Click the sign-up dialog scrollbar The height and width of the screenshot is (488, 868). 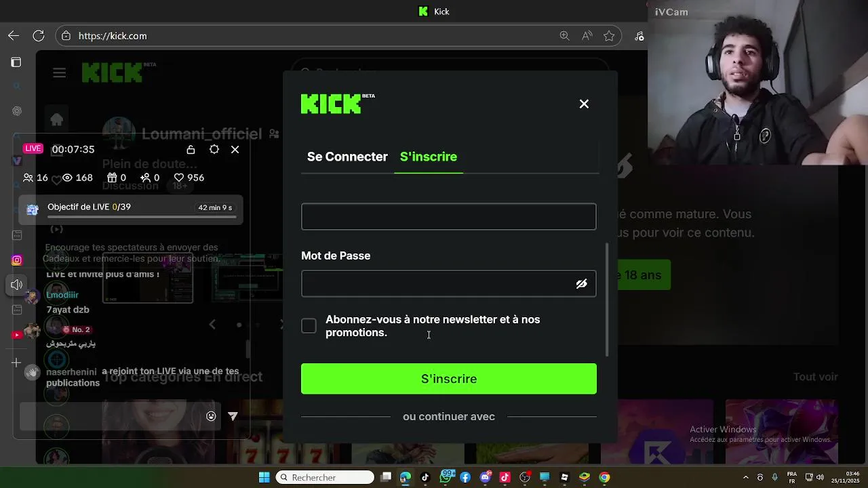pyautogui.click(x=607, y=299)
